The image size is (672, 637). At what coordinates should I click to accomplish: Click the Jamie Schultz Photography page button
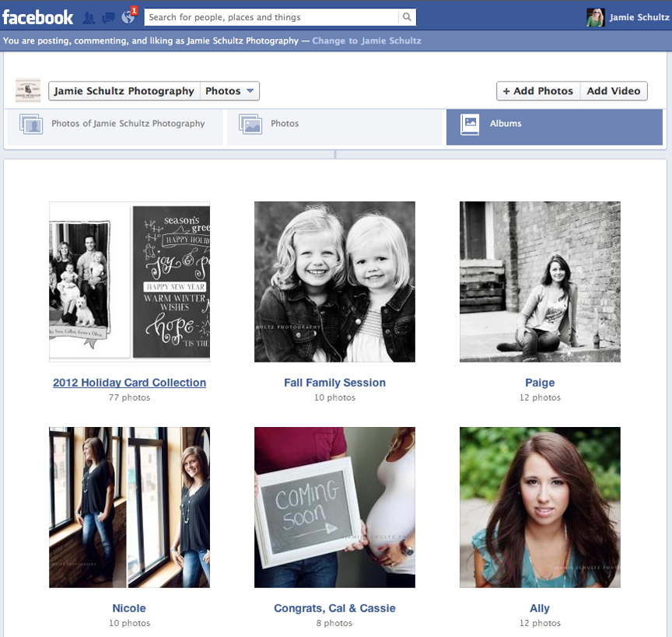(x=124, y=91)
